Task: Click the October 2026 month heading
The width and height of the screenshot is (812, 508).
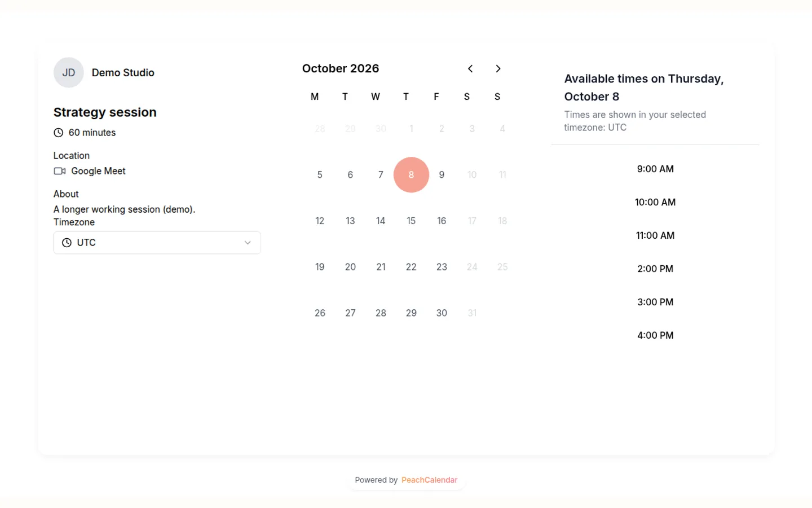Action: coord(341,69)
